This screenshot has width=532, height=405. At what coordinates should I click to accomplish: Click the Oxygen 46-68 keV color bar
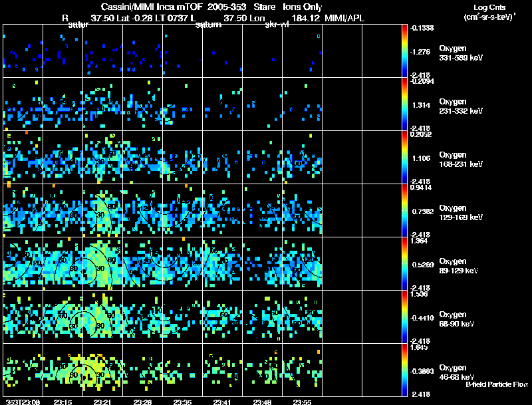click(x=404, y=370)
